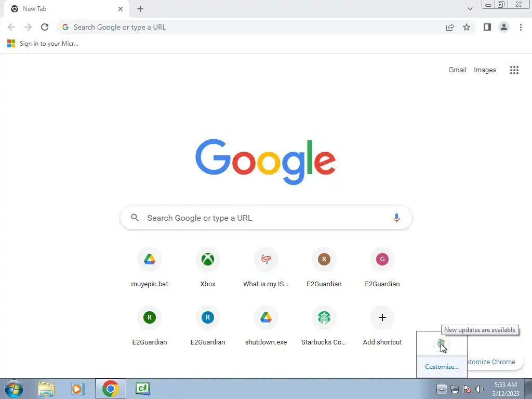Launch Windows Media Player from the taskbar

[78, 389]
